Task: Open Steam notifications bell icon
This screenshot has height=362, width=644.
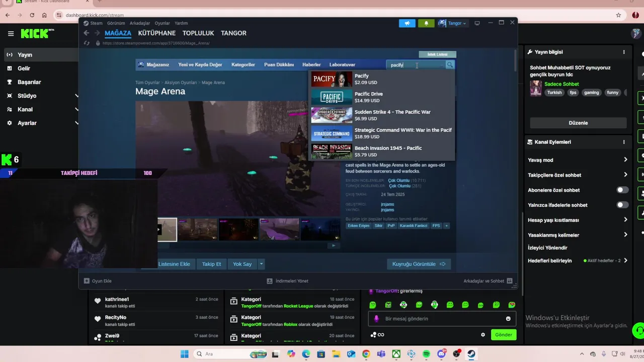Action: 426,23
